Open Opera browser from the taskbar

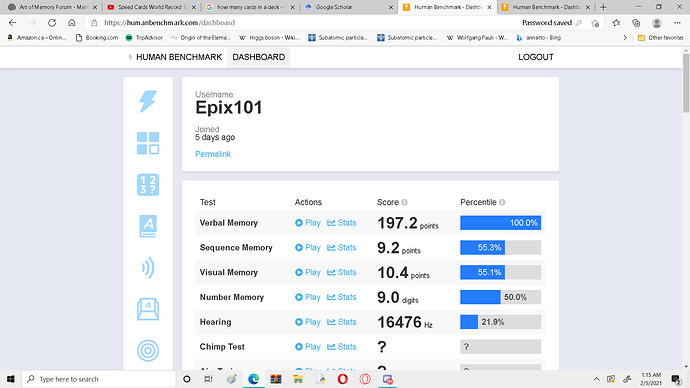(x=342, y=379)
